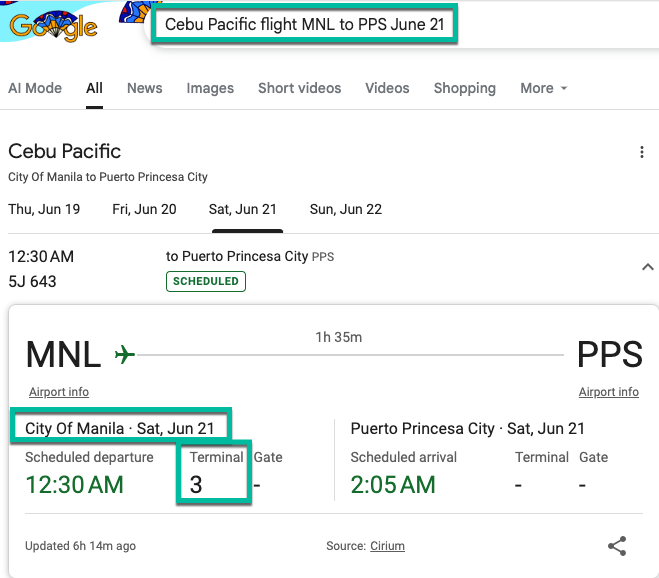Click the 12:30 AM scheduled departure time
The image size is (659, 578).
74,485
